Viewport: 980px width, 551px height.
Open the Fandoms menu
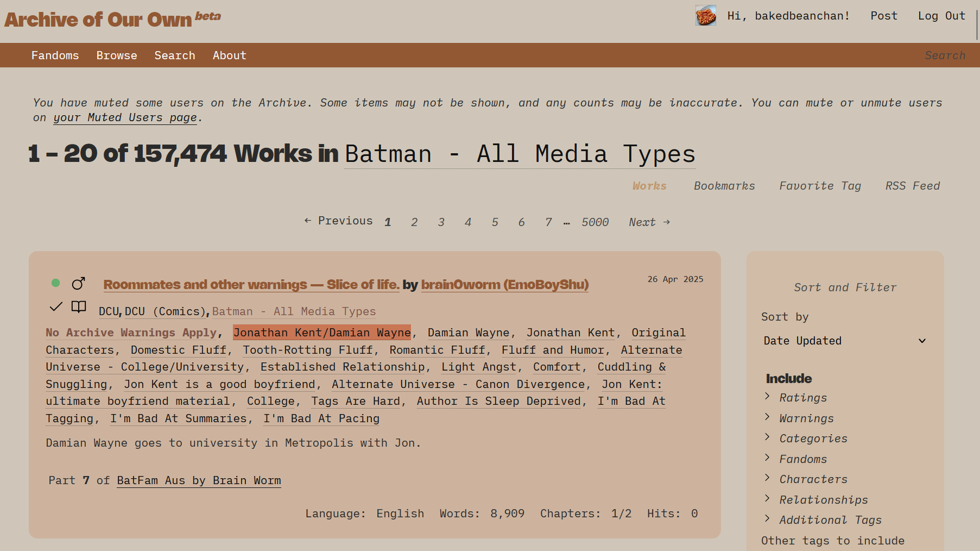(55, 55)
